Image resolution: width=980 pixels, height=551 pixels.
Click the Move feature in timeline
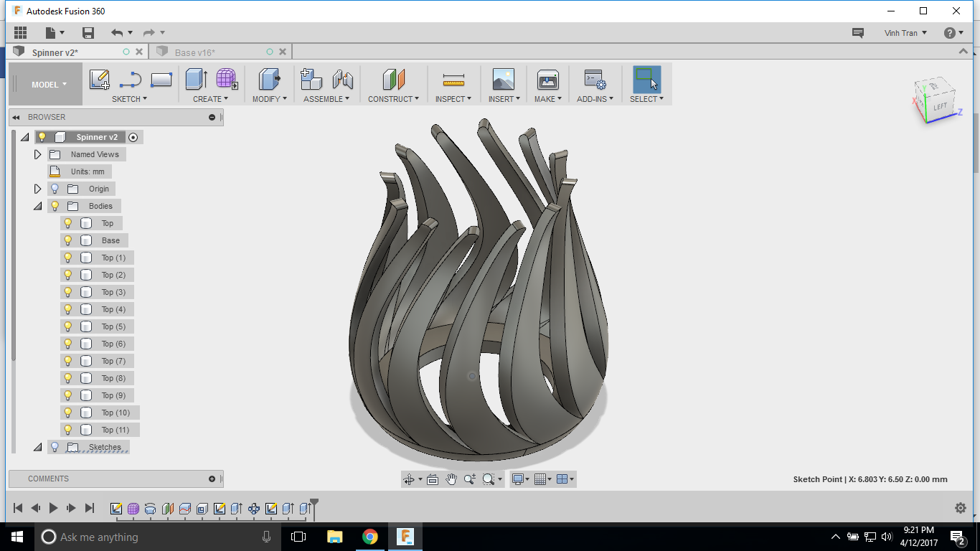coord(254,509)
